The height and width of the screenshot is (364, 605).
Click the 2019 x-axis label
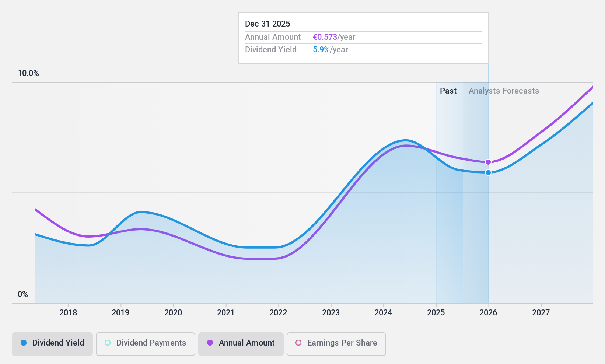pos(120,313)
